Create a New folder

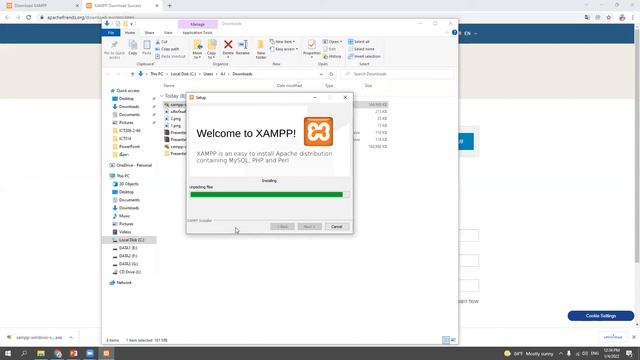tap(261, 49)
